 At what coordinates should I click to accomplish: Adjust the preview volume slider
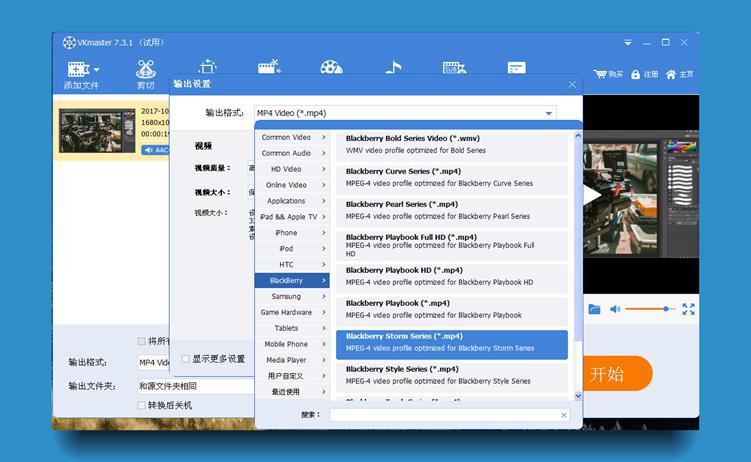(x=649, y=309)
